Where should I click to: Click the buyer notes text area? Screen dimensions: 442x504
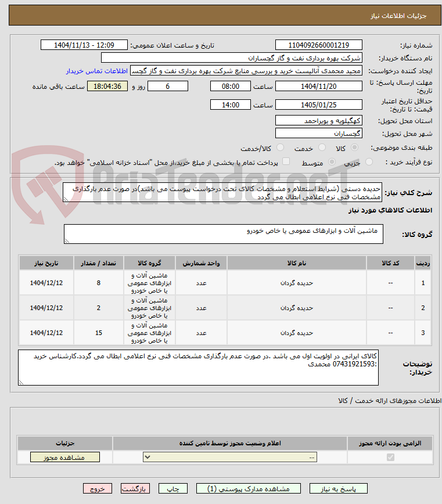pyautogui.click(x=198, y=368)
